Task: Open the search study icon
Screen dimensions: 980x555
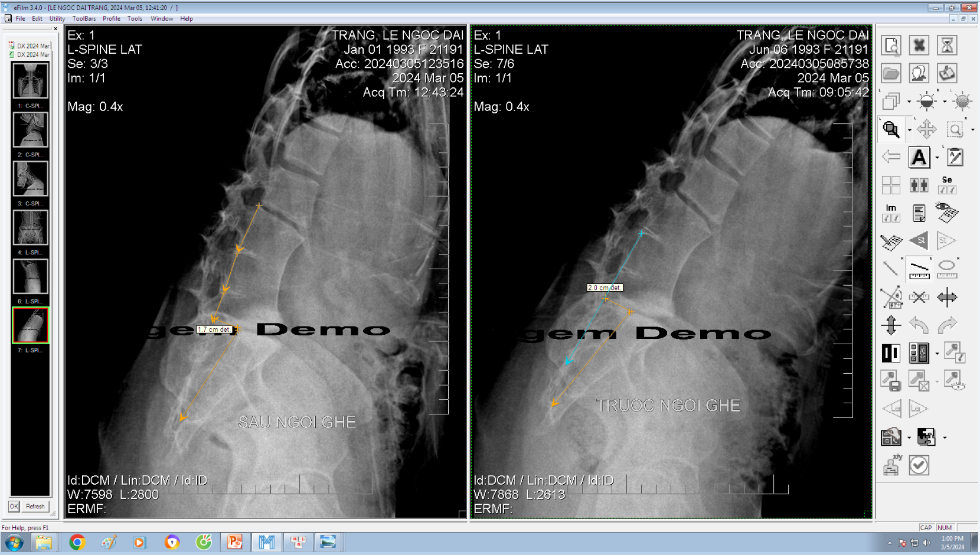Action: click(891, 45)
